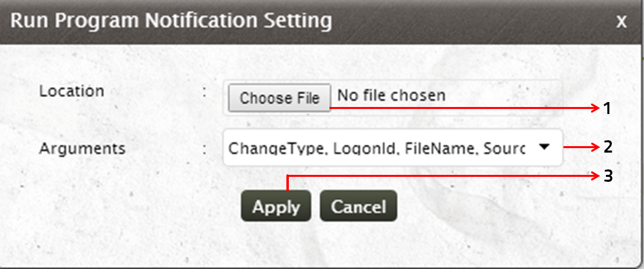Click callout number 1 annotation
The width and height of the screenshot is (644, 269).
607,108
